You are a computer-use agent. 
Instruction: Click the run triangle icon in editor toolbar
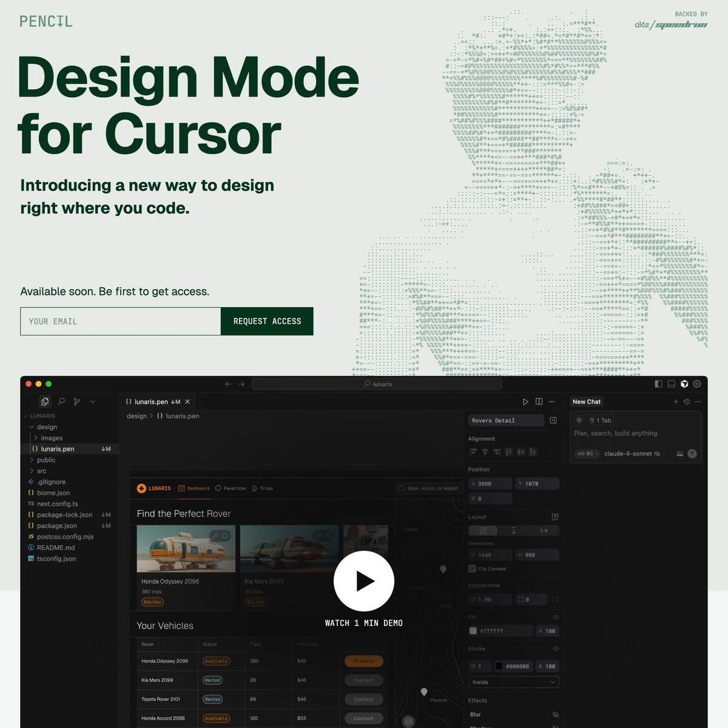[x=525, y=402]
